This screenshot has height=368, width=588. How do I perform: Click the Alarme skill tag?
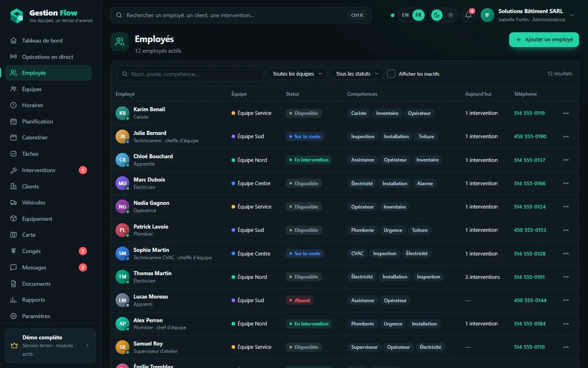tap(425, 183)
